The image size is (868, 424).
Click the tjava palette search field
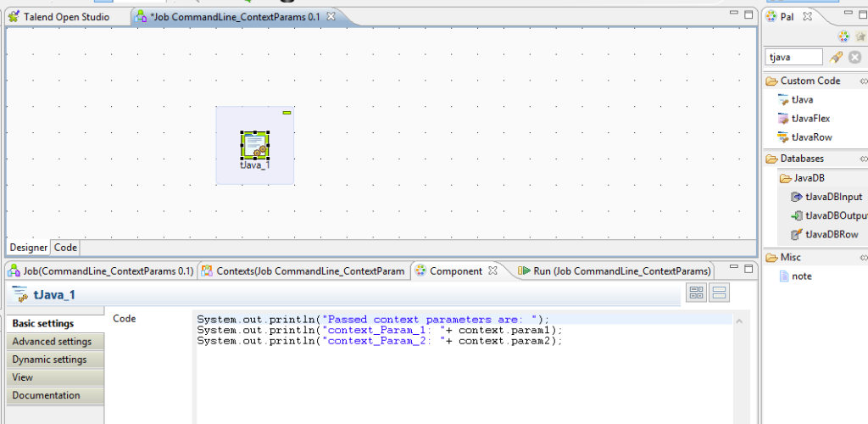pyautogui.click(x=793, y=57)
